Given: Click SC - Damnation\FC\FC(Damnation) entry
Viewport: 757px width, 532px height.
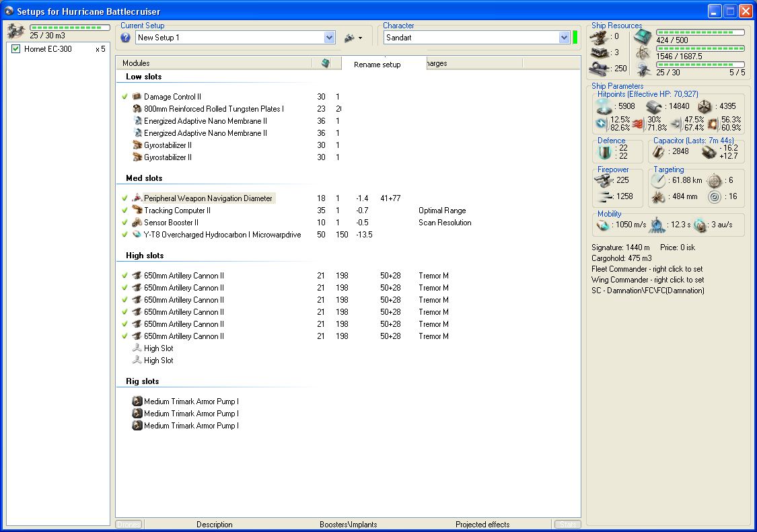Looking at the screenshot, I should [x=647, y=290].
